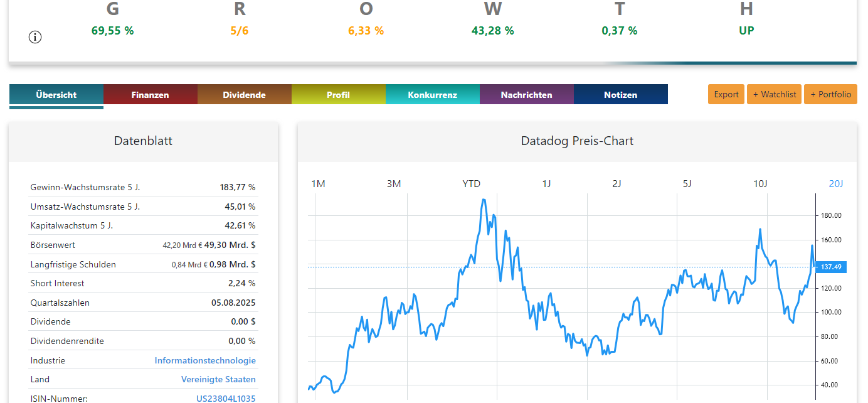Show 20J chart range
868x403 pixels.
point(836,183)
